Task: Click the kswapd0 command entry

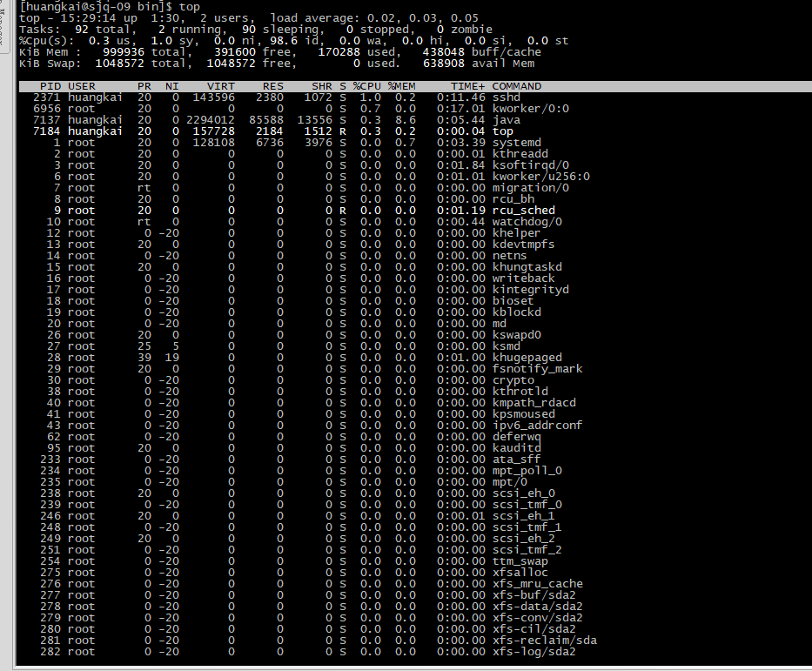Action: pyautogui.click(x=516, y=336)
